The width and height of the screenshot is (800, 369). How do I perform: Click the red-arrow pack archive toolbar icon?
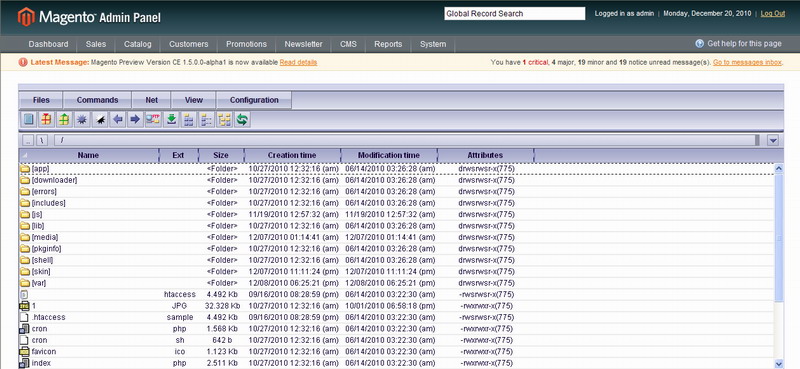pos(46,119)
